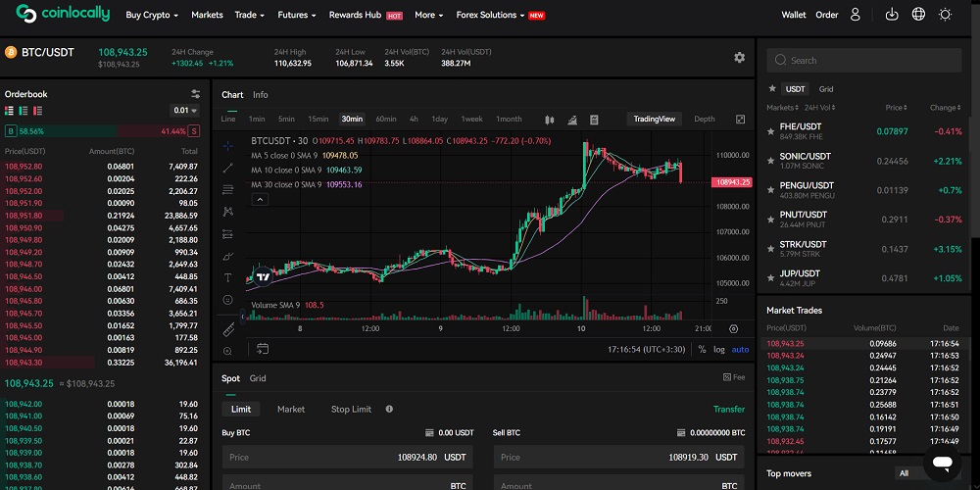The height and width of the screenshot is (490, 980).
Task: Open the ticker settings gear icon
Action: 739,58
